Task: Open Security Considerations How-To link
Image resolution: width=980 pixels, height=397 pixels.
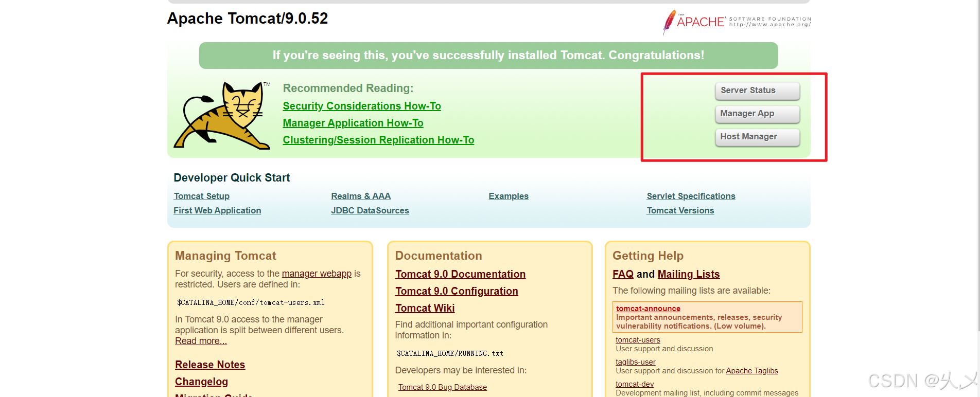Action: tap(362, 106)
